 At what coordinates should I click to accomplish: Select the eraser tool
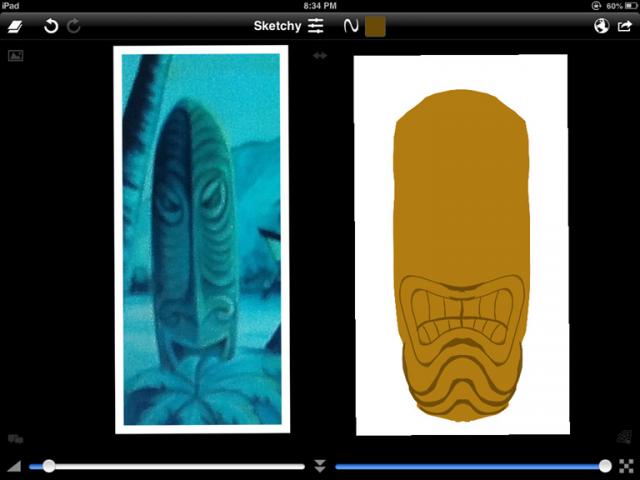tap(19, 26)
